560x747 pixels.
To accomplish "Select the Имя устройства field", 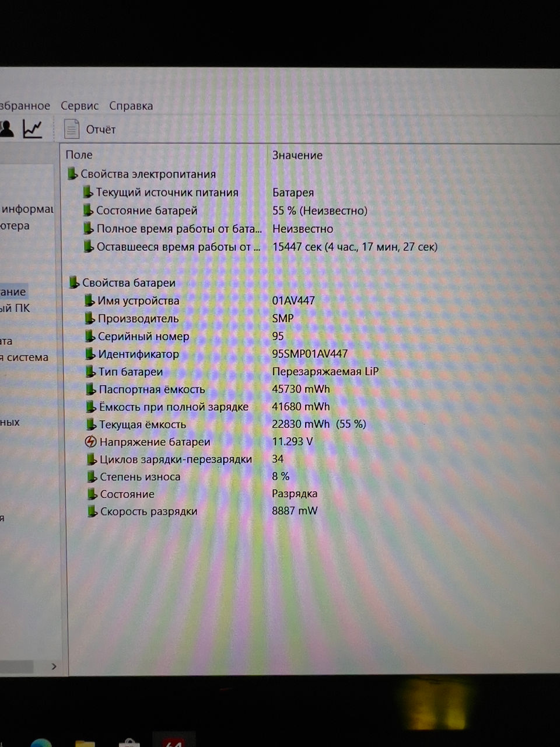I will 139,301.
